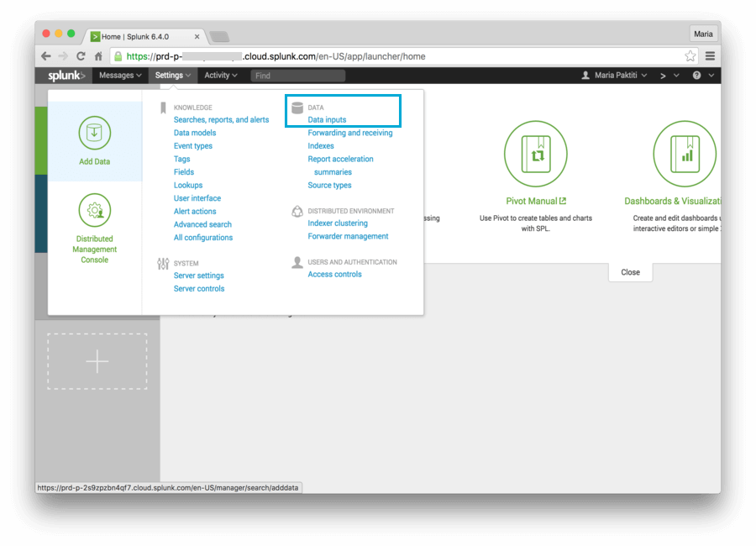Open Event types

193,145
